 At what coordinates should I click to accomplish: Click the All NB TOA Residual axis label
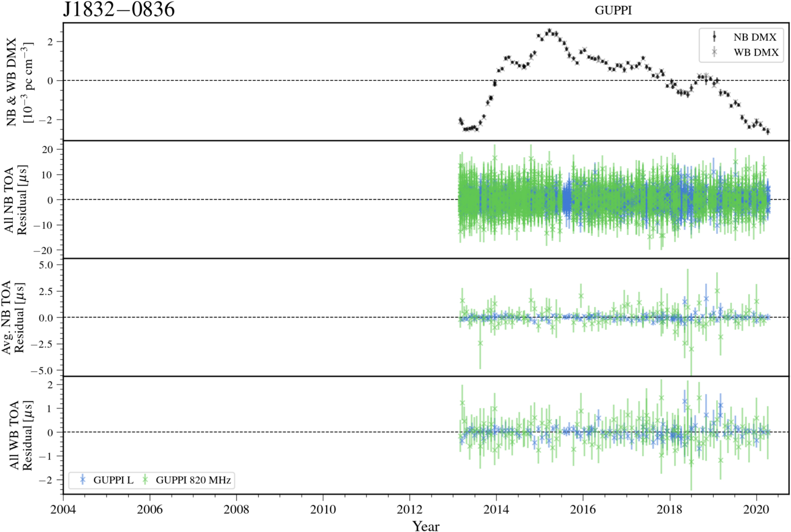point(15,200)
